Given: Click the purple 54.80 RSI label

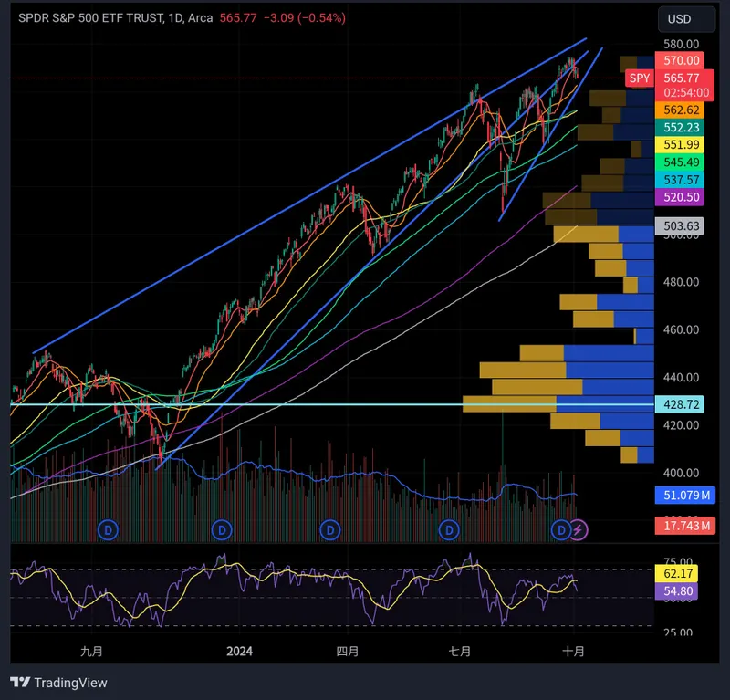Looking at the screenshot, I should tap(676, 591).
